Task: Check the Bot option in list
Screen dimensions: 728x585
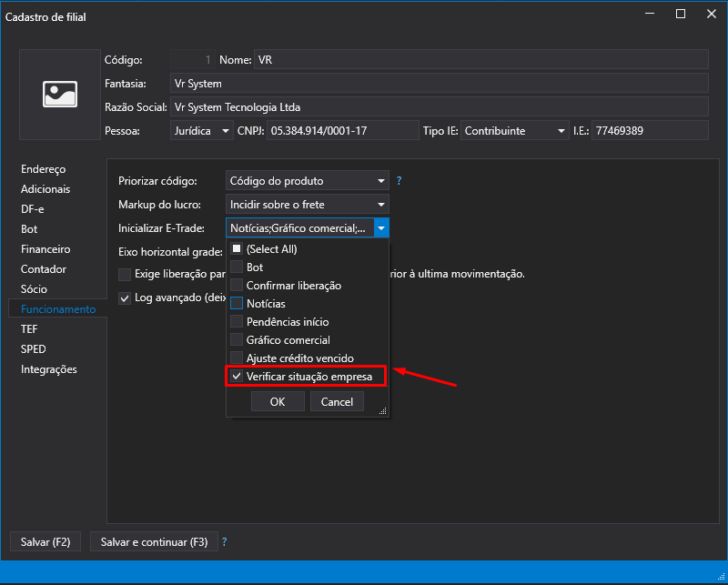Action: pyautogui.click(x=238, y=267)
